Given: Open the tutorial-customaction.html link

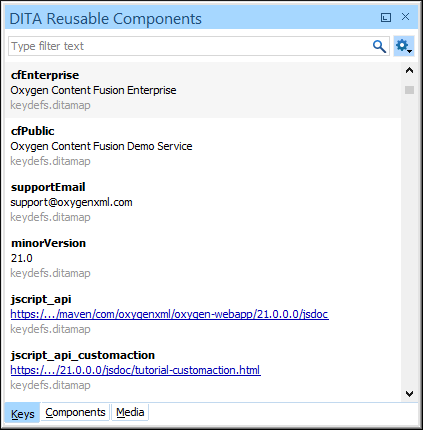Looking at the screenshot, I should tap(135, 370).
